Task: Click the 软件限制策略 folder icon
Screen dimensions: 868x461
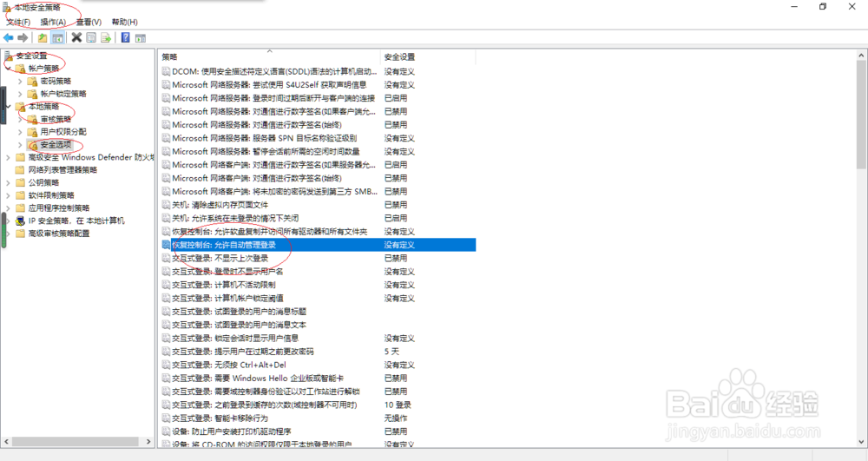Action: pos(21,195)
